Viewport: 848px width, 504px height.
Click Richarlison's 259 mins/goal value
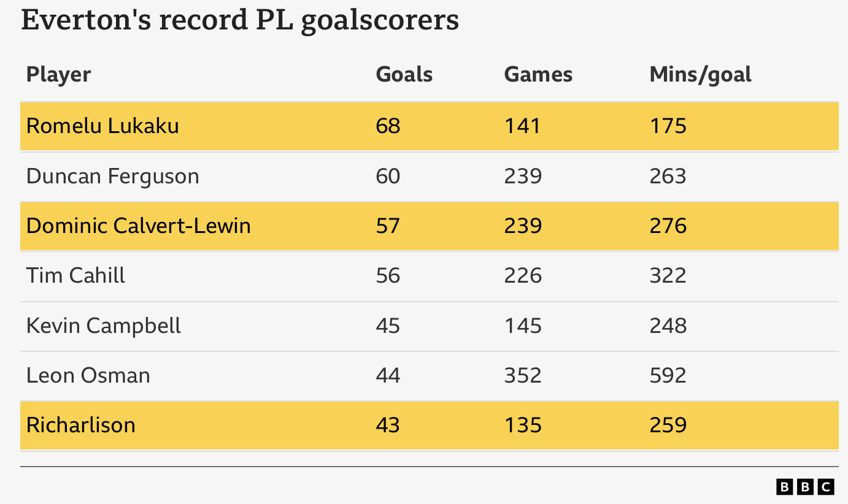tap(668, 425)
